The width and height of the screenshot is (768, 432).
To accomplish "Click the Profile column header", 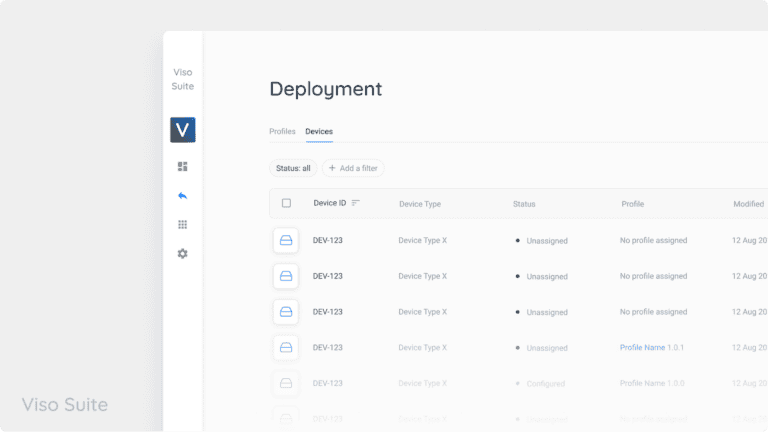I will pos(632,204).
